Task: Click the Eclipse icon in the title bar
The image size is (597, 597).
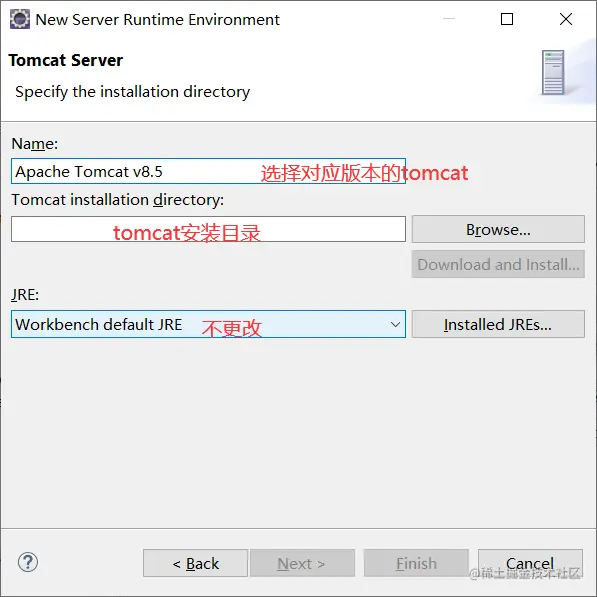Action: [19, 19]
